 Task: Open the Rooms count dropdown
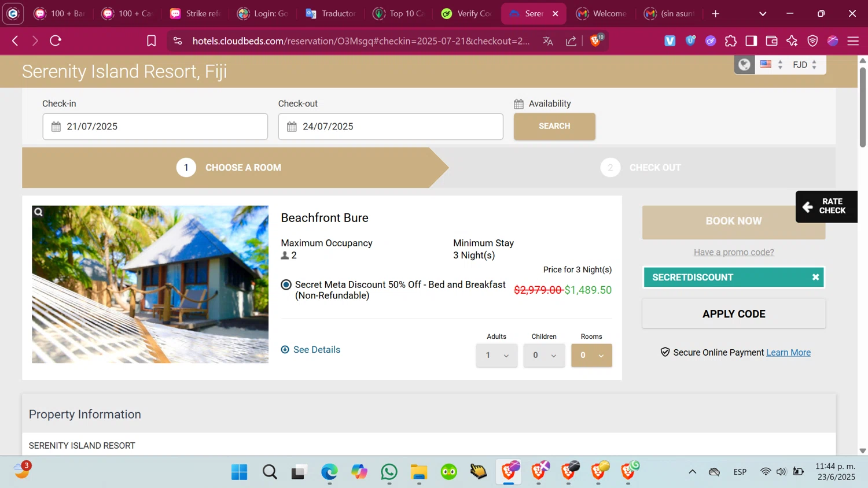tap(591, 355)
